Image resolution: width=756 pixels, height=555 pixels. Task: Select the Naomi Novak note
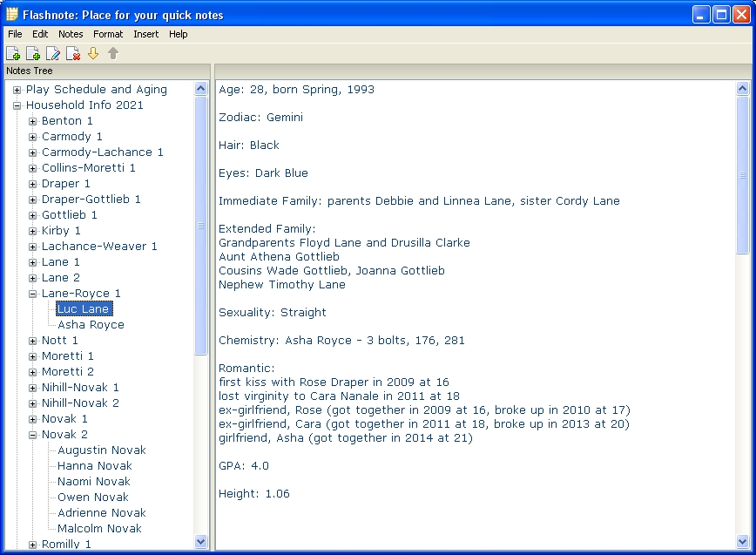(93, 481)
